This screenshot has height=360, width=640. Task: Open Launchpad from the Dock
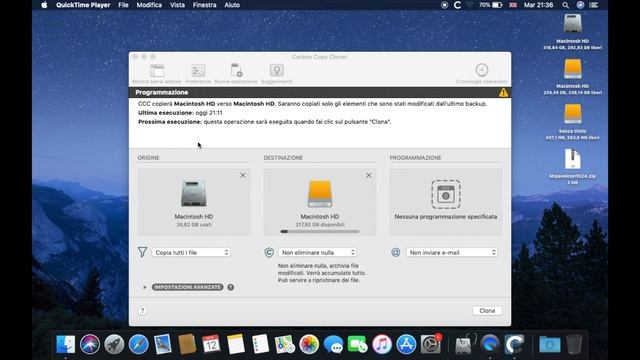[x=114, y=344]
